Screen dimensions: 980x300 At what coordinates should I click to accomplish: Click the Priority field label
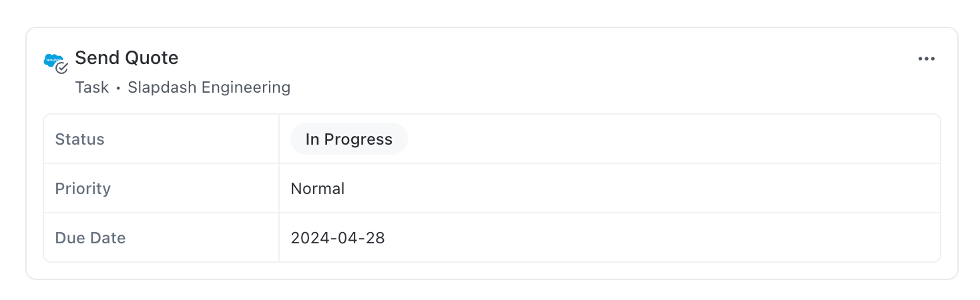tap(83, 189)
